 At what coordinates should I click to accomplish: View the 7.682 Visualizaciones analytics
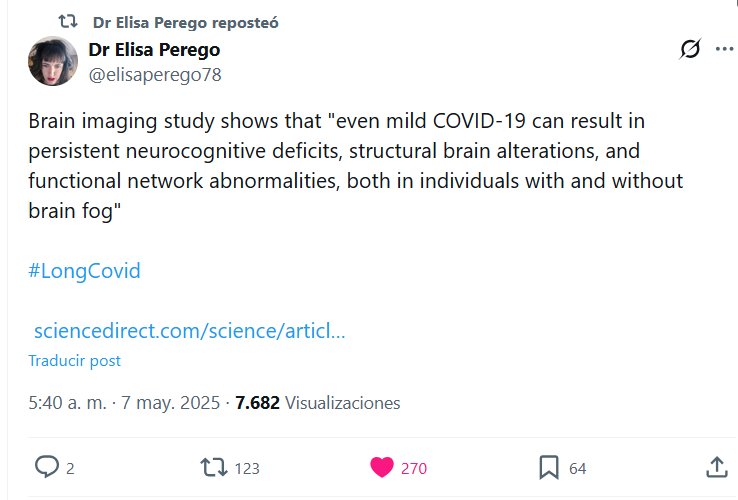point(317,403)
